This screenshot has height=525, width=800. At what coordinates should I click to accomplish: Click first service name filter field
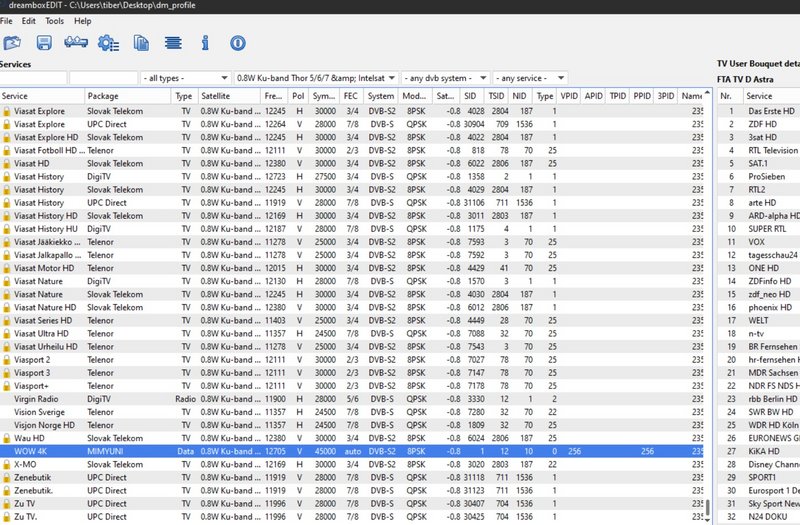(x=33, y=78)
